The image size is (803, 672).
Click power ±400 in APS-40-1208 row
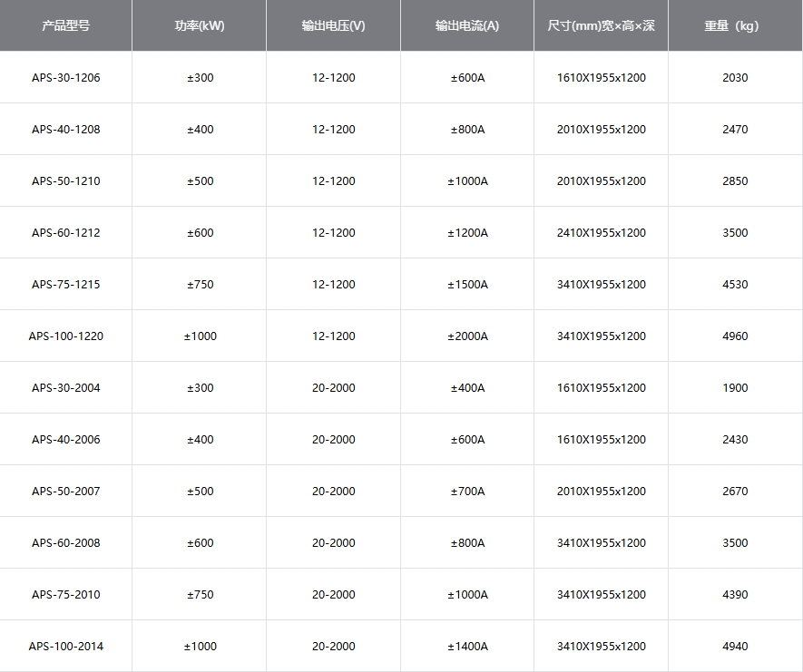(201, 130)
